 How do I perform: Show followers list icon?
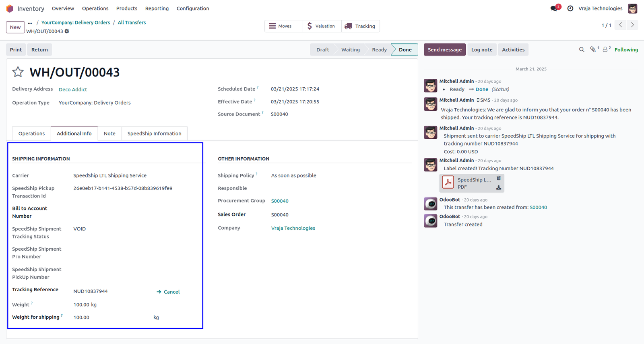click(606, 49)
